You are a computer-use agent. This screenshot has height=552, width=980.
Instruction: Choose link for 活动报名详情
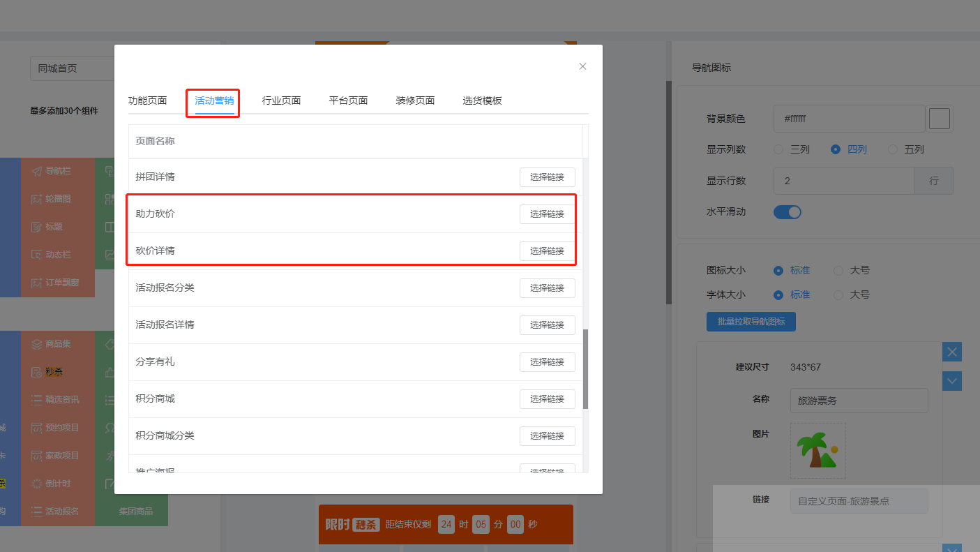547,325
